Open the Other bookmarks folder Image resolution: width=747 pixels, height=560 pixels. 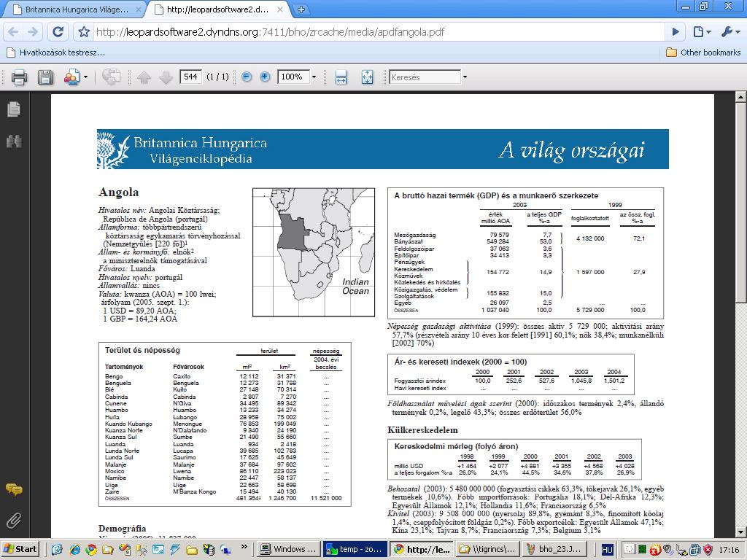pos(703,52)
